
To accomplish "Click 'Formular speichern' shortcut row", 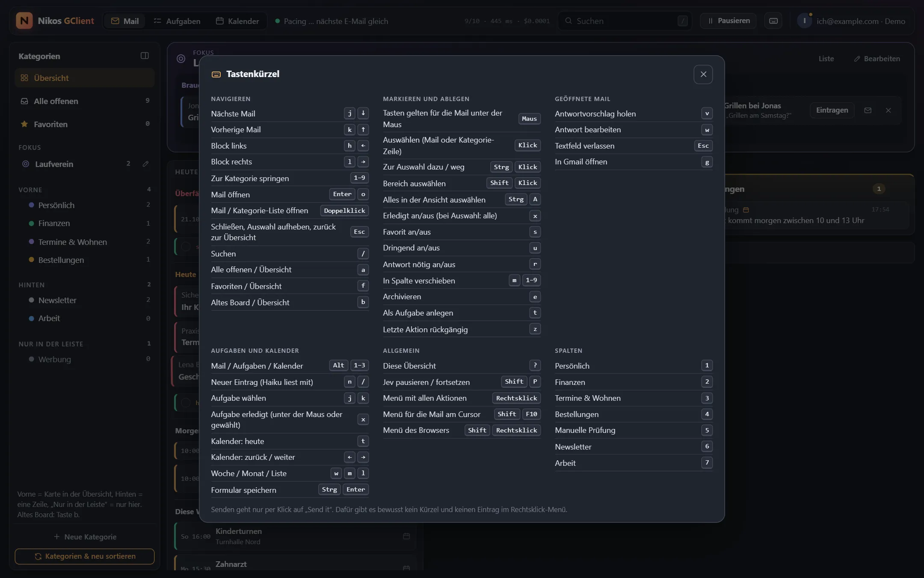I will click(x=290, y=490).
